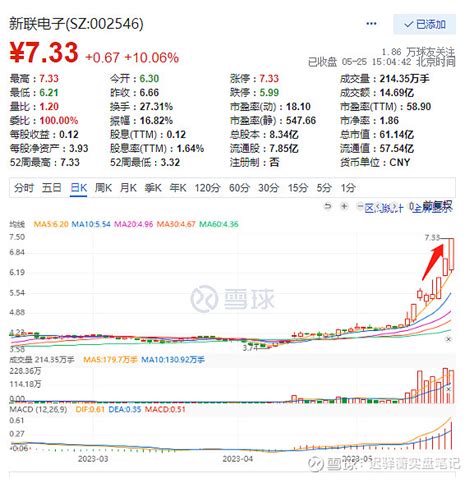Image resolution: width=474 pixels, height=478 pixels.
Task: Click the 每股净资产 : 3.93 field
Action: (x=49, y=149)
